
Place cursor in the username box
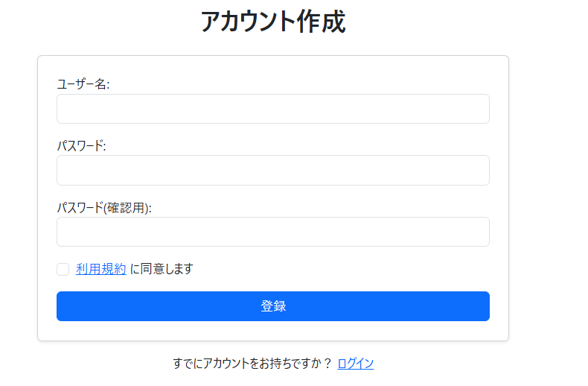point(272,109)
